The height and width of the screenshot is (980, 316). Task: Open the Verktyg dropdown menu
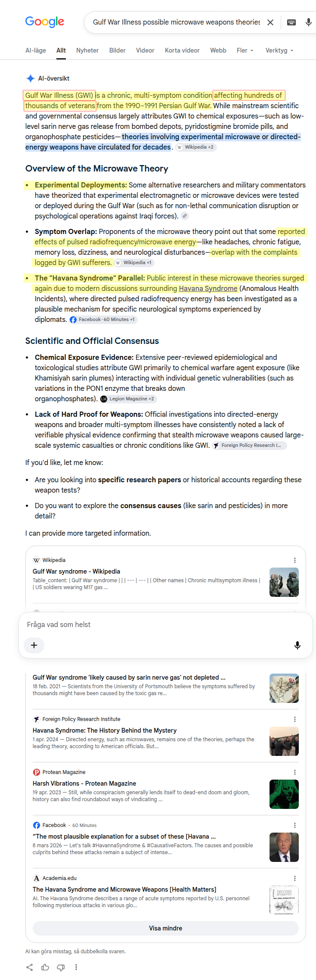tap(279, 50)
